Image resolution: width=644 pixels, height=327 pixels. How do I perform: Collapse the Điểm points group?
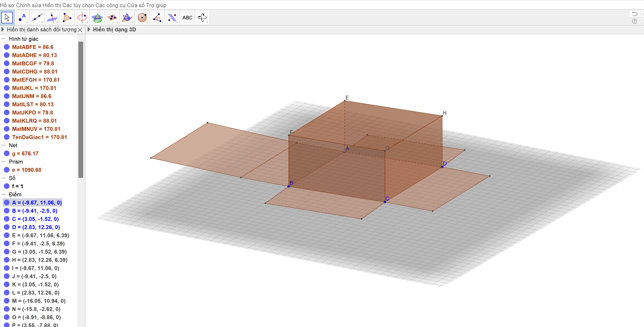(3, 194)
